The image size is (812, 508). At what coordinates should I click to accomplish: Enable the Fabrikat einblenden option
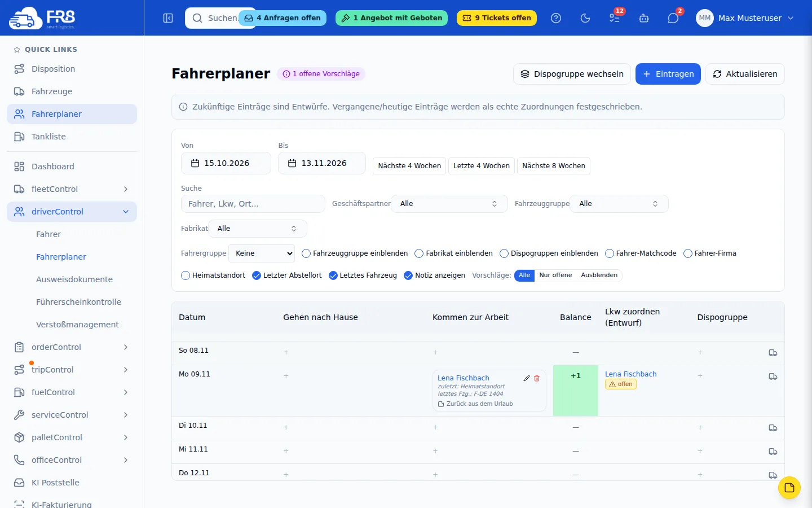[419, 253]
